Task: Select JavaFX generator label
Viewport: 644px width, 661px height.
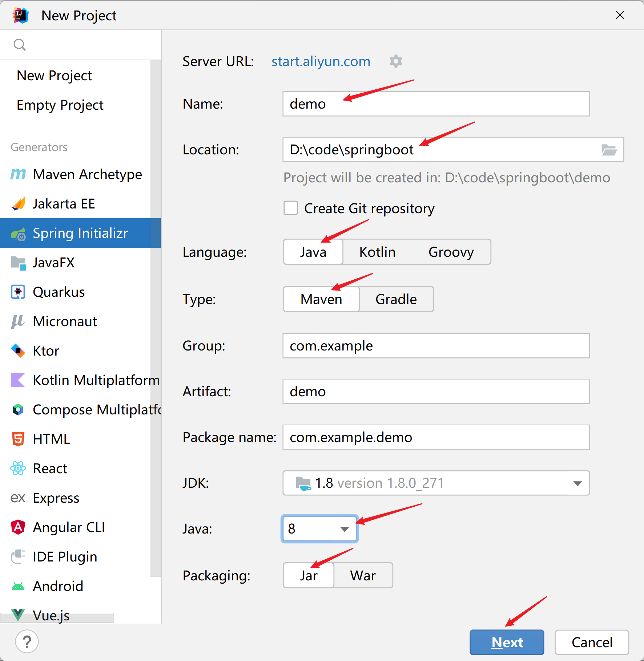Action: point(54,263)
